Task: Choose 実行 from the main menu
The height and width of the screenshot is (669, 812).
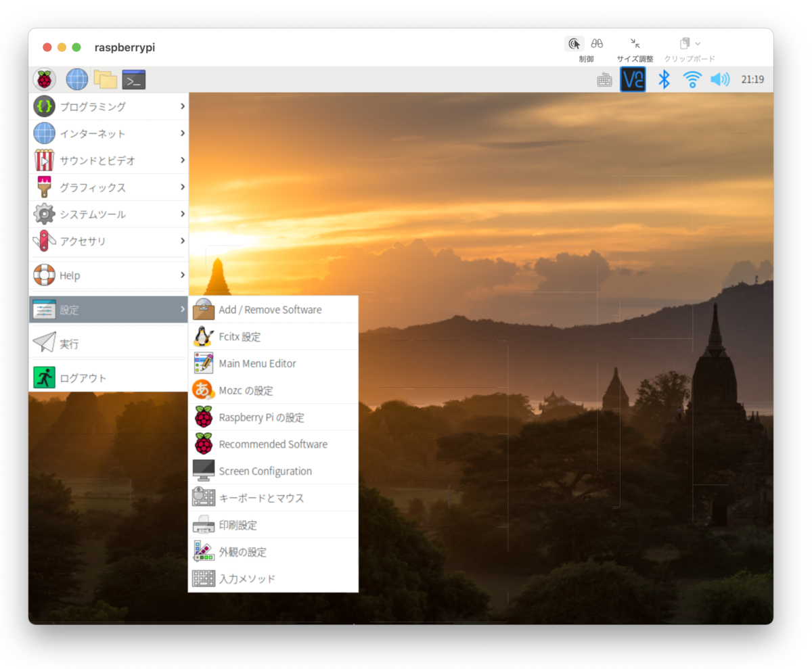Action: tap(108, 344)
